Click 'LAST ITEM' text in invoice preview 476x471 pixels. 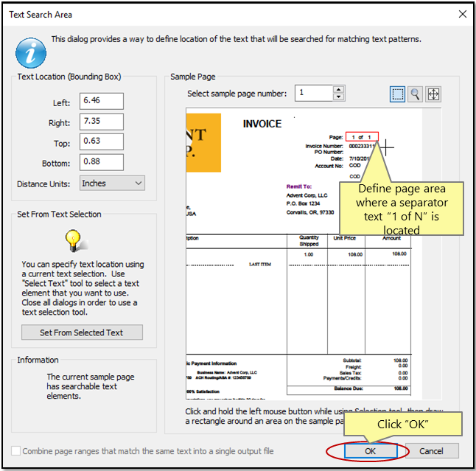260,264
